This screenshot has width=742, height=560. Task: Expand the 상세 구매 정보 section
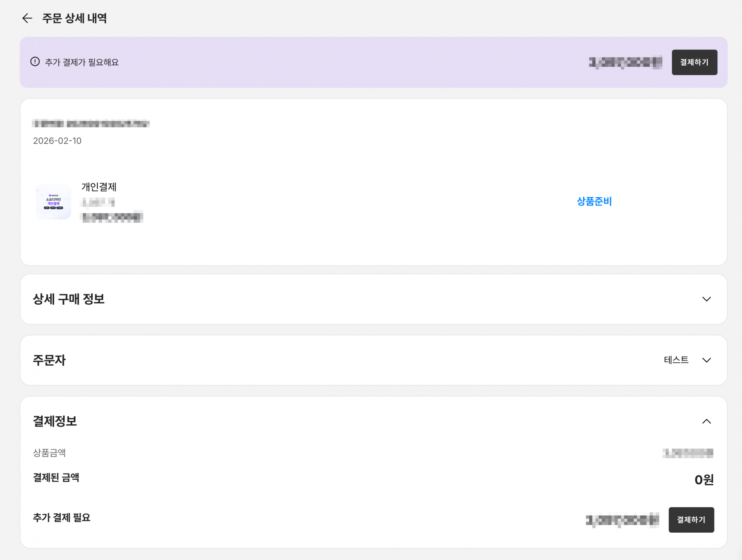click(707, 299)
